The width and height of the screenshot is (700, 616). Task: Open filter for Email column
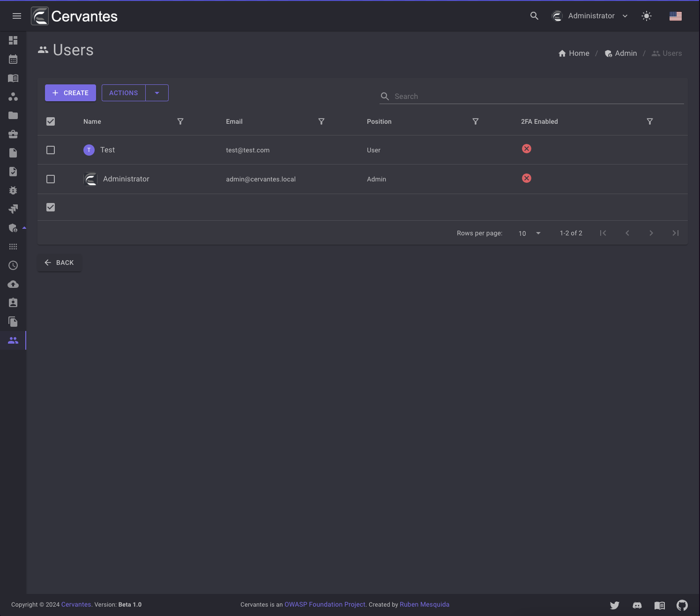pyautogui.click(x=321, y=121)
